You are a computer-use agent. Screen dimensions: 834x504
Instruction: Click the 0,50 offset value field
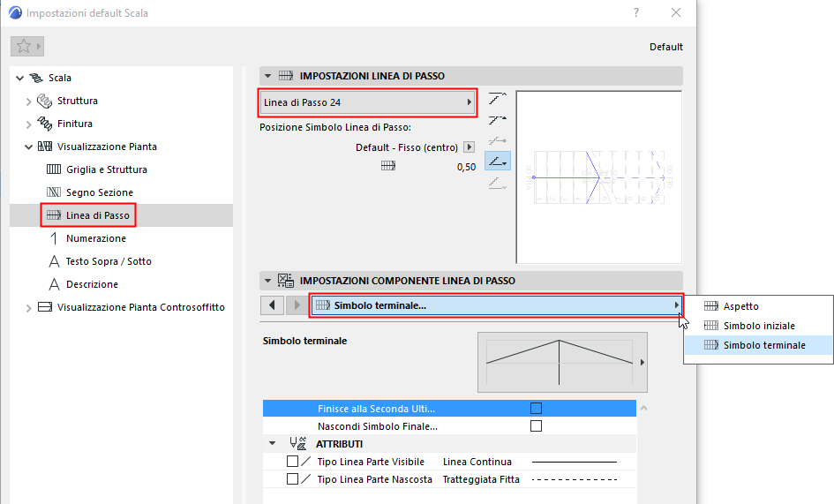point(467,167)
